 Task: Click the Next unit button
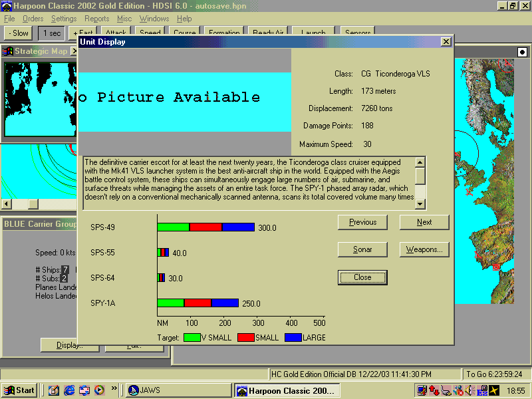pos(424,222)
